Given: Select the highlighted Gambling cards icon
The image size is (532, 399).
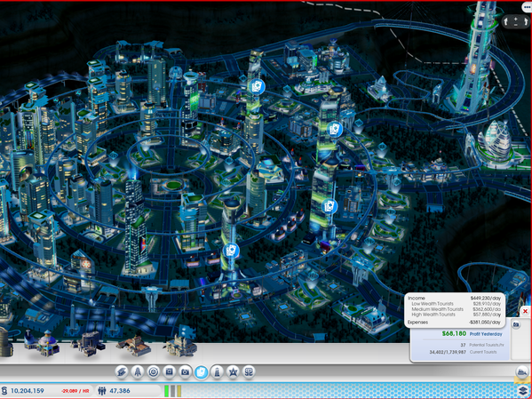Looking at the screenshot, I should [202, 372].
